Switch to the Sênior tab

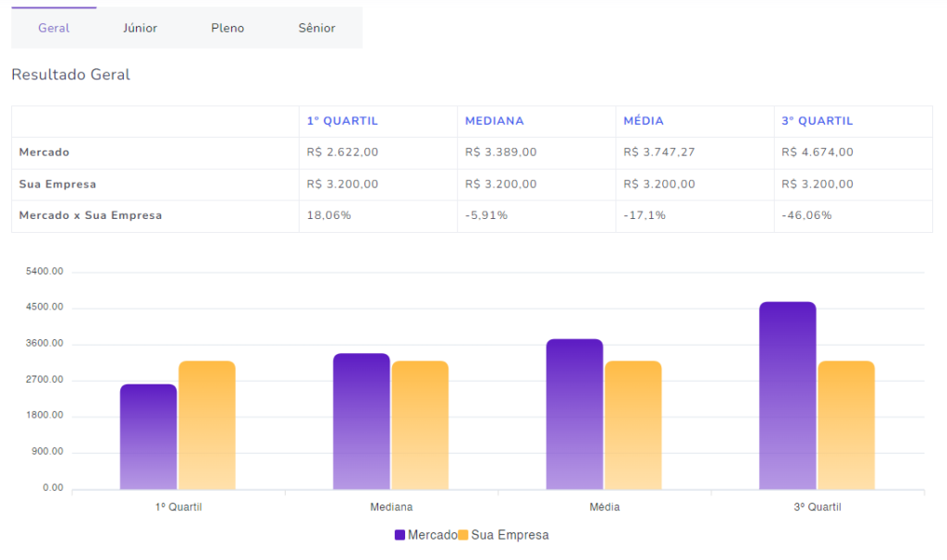click(316, 28)
